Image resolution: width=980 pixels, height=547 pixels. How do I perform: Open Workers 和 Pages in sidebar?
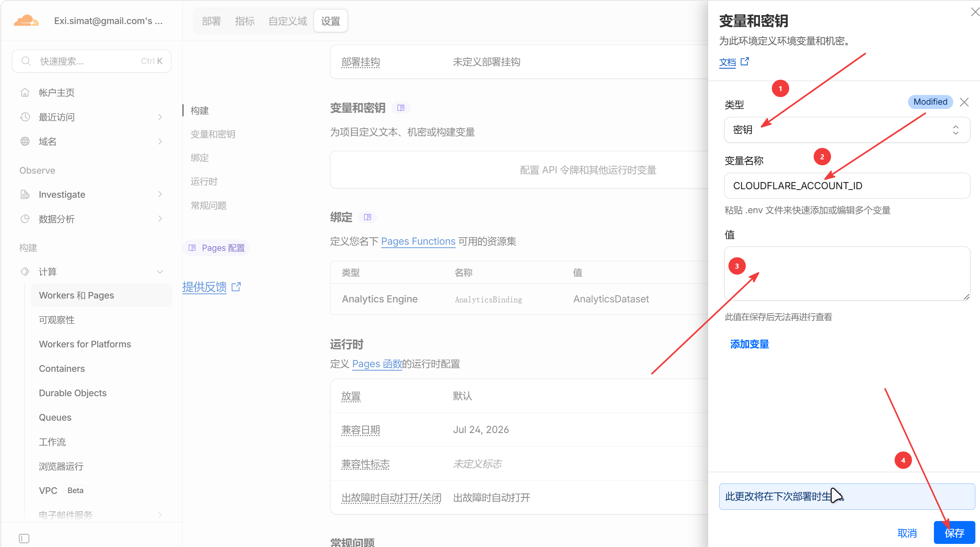101,295
